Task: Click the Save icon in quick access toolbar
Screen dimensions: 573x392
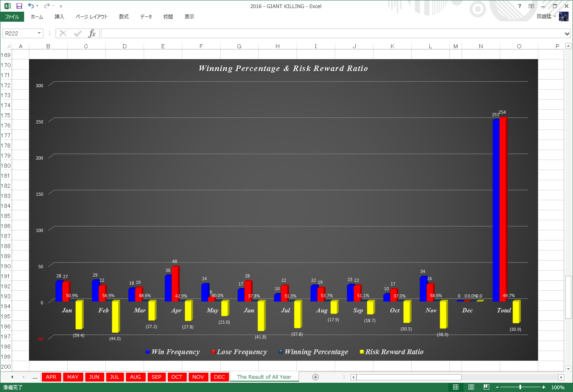Action: point(19,6)
